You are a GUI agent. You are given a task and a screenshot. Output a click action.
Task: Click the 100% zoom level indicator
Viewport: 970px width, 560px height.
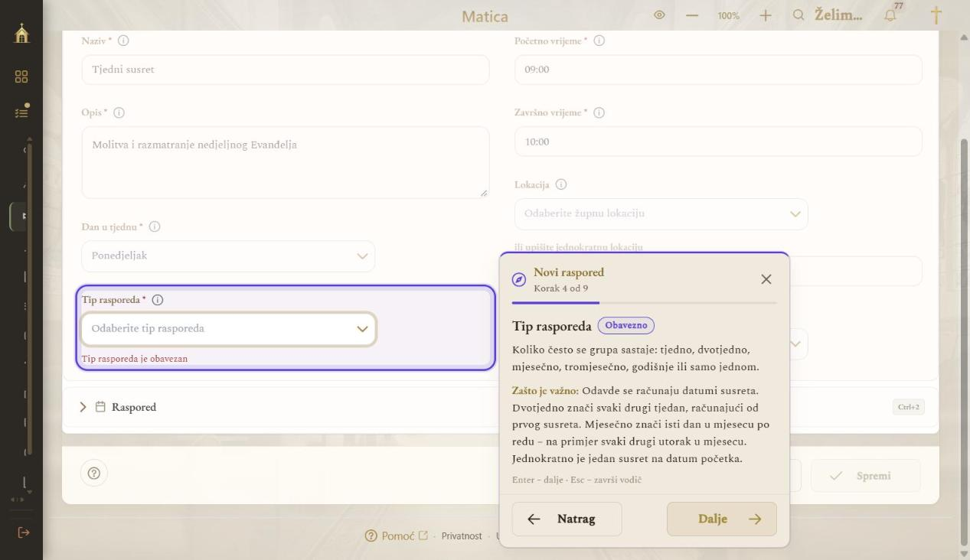[x=729, y=15]
